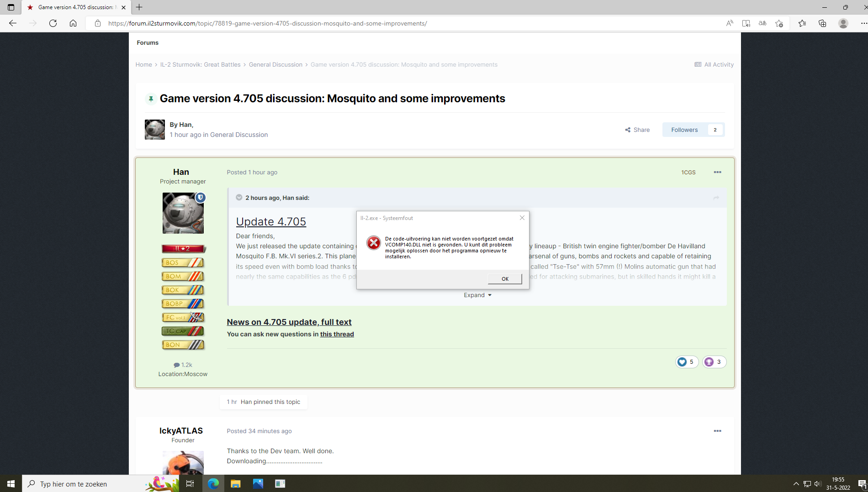Open File Explorer from the taskbar
Image resolution: width=868 pixels, height=492 pixels.
pos(236,484)
